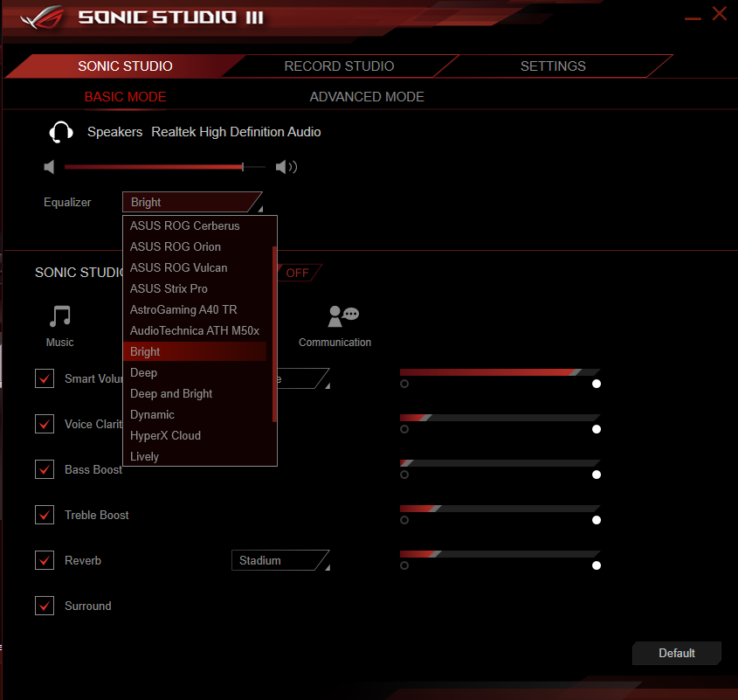This screenshot has width=738, height=700.
Task: Minimize the Sonic Studio window
Action: [x=693, y=18]
